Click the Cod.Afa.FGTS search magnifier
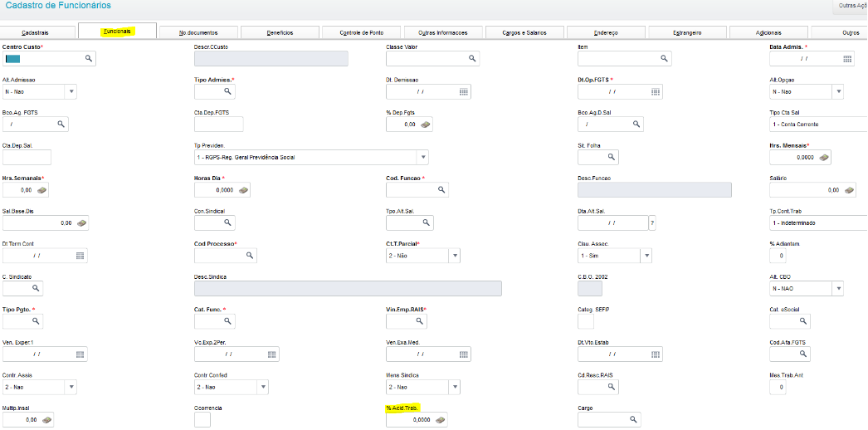The width and height of the screenshot is (868, 430). [x=802, y=354]
